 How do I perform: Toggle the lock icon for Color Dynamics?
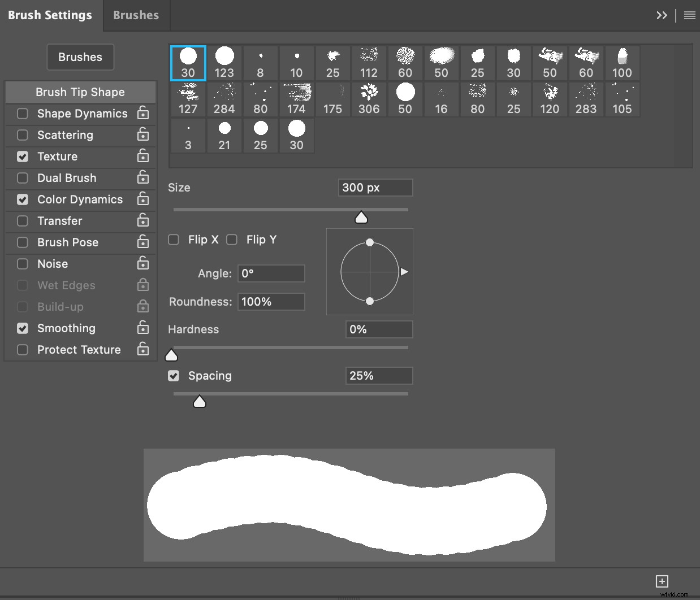(143, 199)
